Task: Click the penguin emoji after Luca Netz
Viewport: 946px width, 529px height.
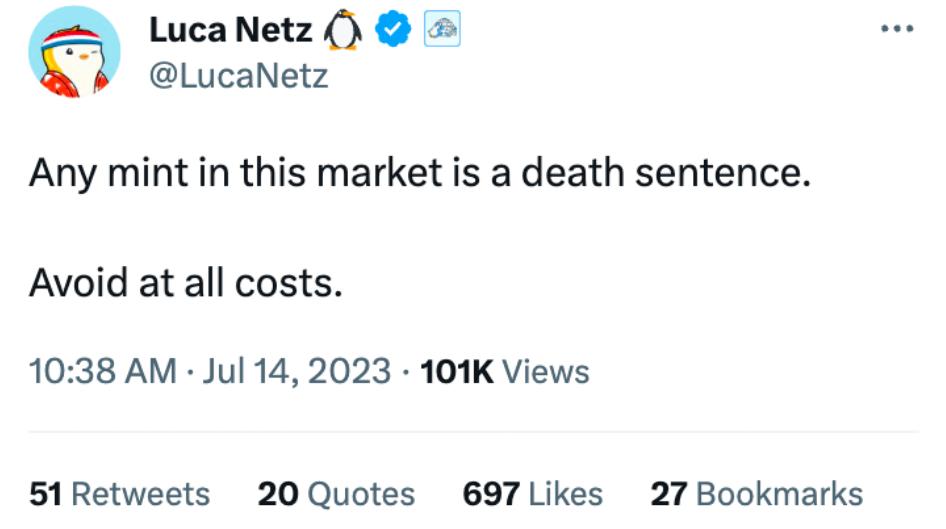Action: [342, 33]
